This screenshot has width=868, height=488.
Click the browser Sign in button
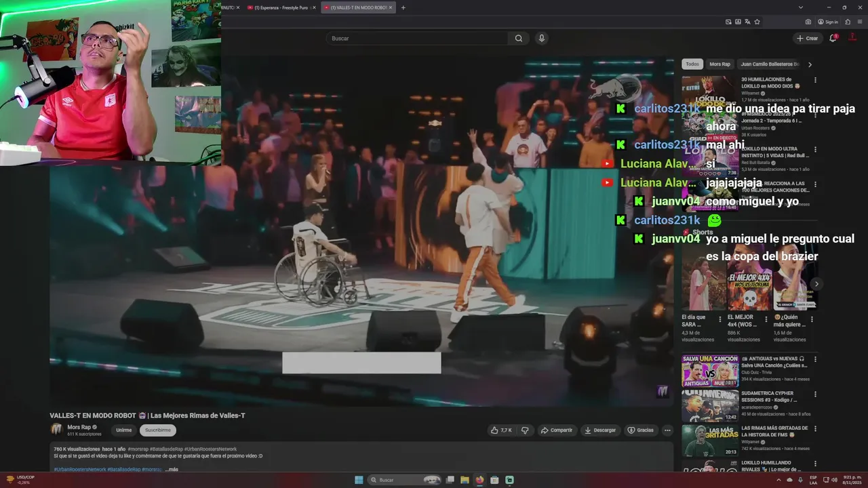click(828, 22)
